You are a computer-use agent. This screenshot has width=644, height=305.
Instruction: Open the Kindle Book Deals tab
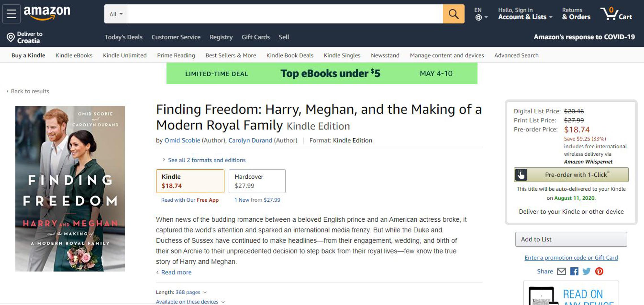[290, 55]
